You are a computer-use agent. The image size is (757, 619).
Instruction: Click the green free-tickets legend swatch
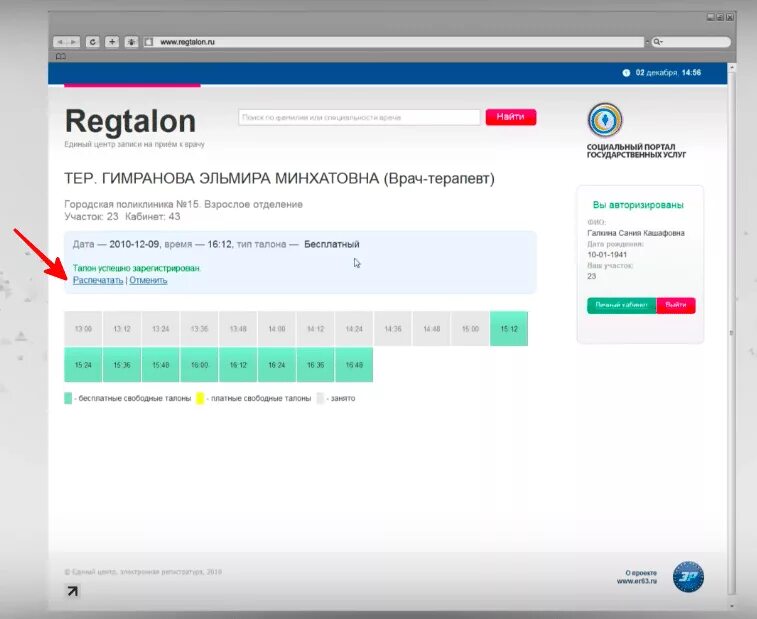click(68, 398)
